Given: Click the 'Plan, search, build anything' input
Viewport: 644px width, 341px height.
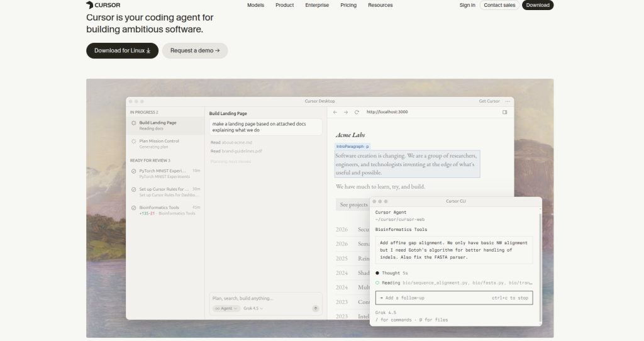Looking at the screenshot, I should [265, 298].
